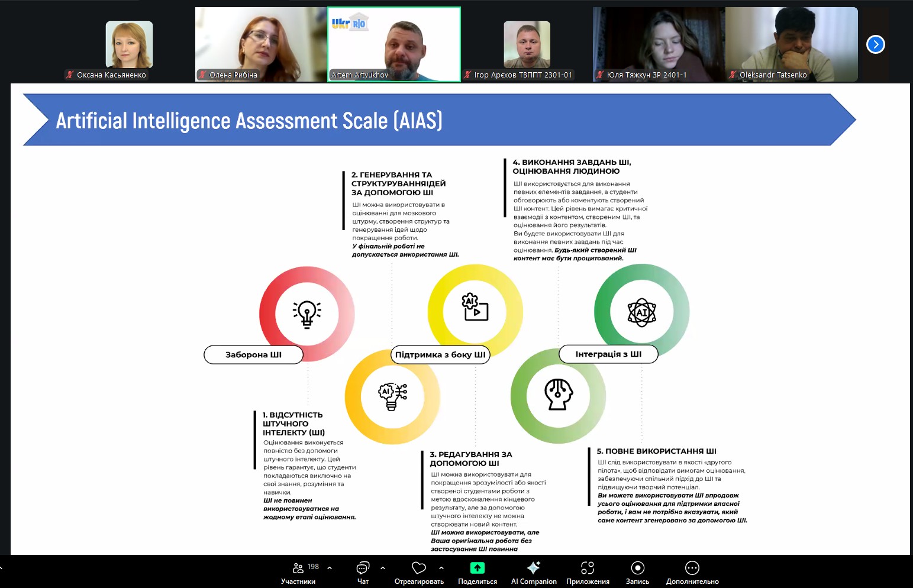Click muted mic icon on Оксана Касьяненко tile

pos(70,75)
